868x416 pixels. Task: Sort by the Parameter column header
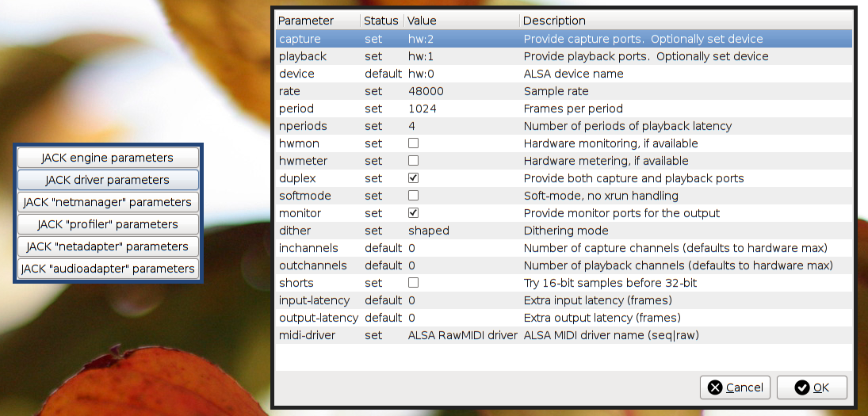click(x=318, y=21)
